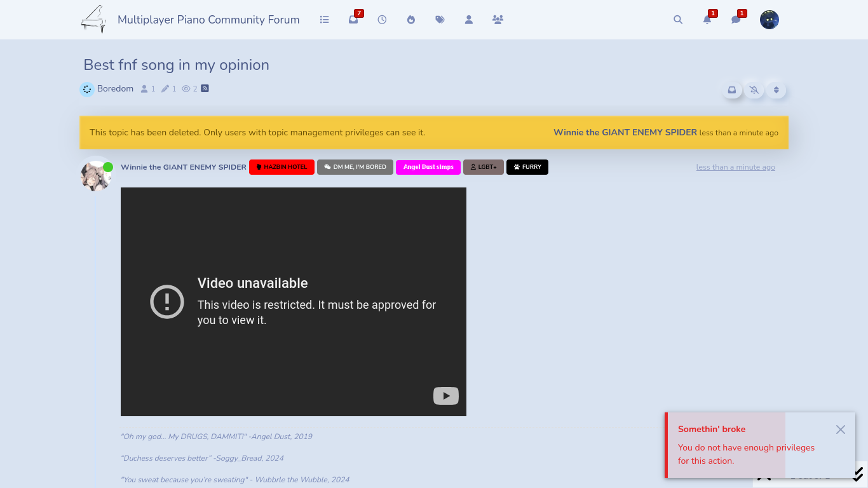Open Recent topics clock icon

pos(382,20)
